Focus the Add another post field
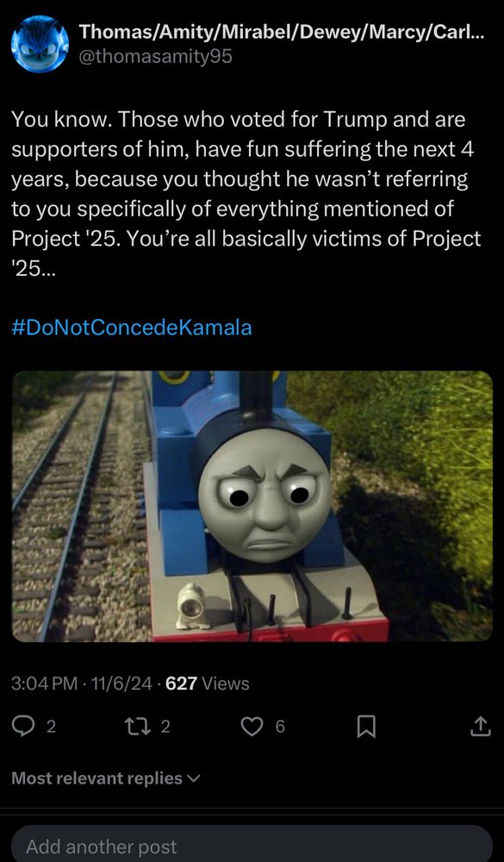504x862 pixels. (252, 844)
